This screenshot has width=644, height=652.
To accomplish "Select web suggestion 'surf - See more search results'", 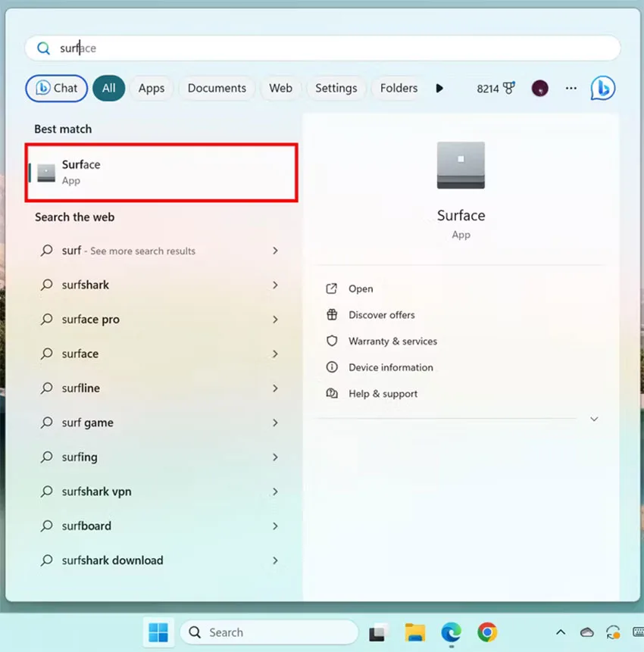I will point(161,251).
